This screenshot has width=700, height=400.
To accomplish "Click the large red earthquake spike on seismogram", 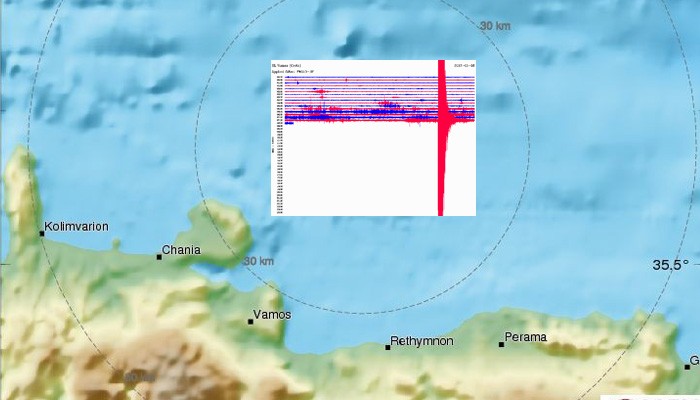I will coord(442,138).
